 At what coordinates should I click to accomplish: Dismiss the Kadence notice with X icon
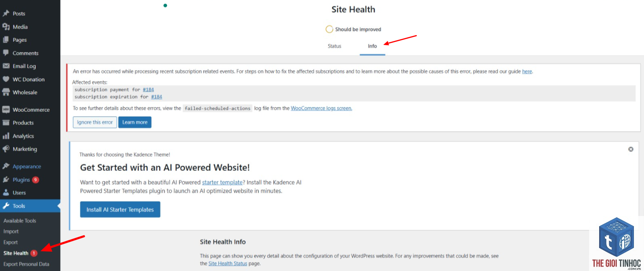631,149
